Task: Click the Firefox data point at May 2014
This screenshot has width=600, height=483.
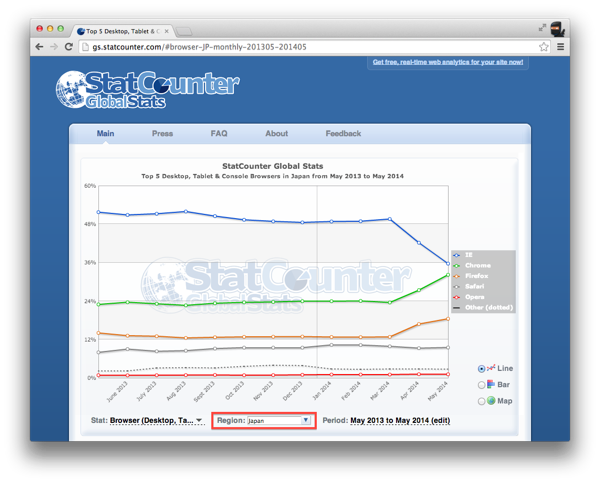Action: (x=448, y=318)
